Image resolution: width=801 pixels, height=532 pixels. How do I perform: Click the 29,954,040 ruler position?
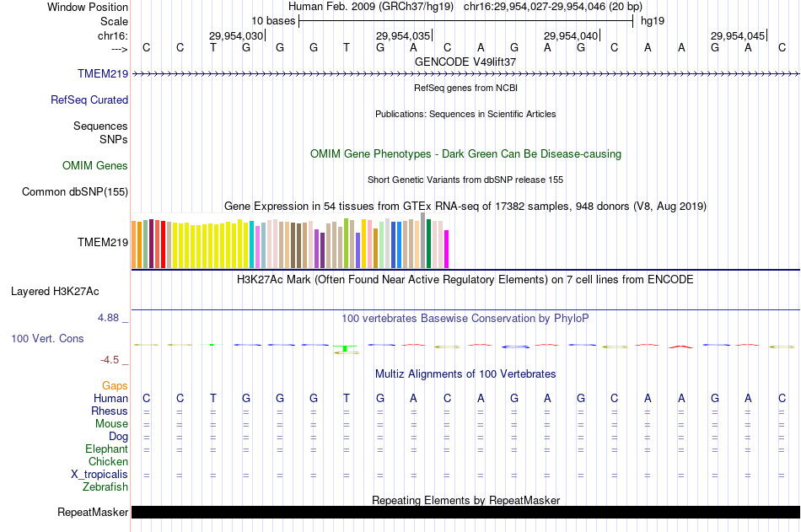tap(570, 35)
